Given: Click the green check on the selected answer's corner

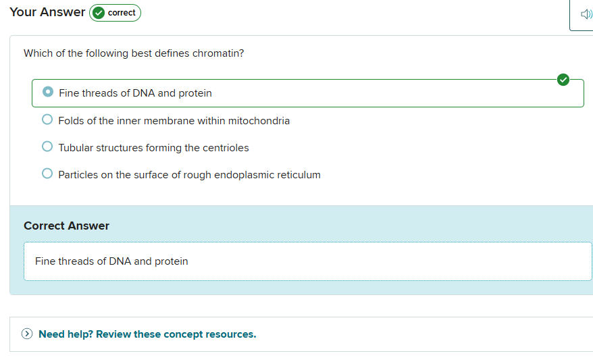Looking at the screenshot, I should [563, 80].
